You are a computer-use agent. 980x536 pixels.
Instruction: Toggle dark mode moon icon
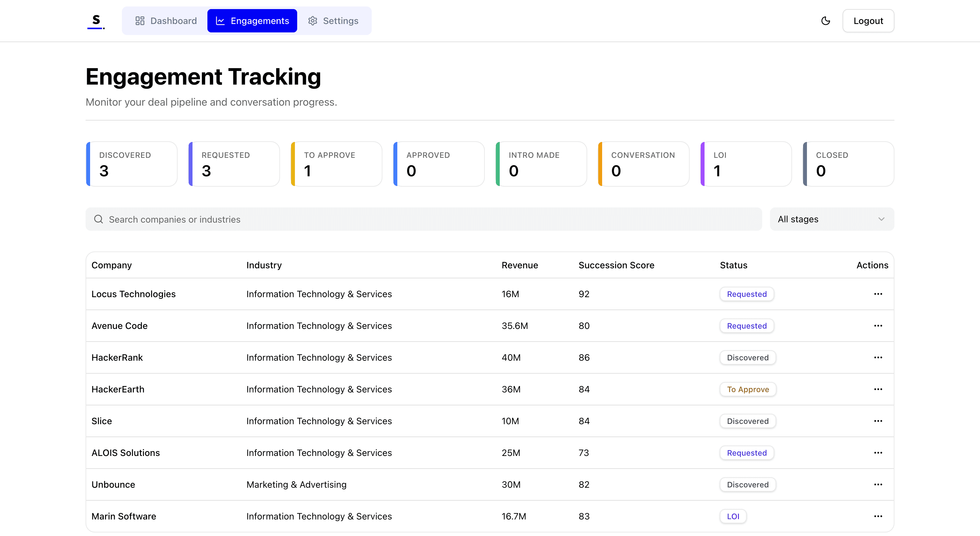click(x=825, y=21)
